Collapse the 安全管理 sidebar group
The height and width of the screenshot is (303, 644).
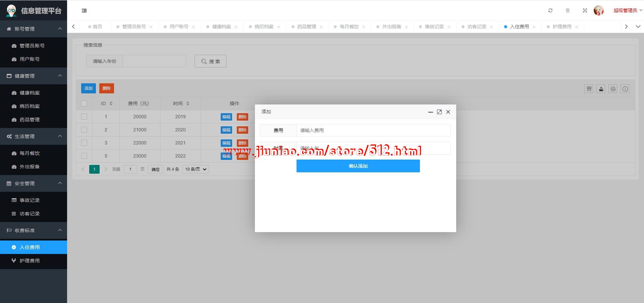34,183
